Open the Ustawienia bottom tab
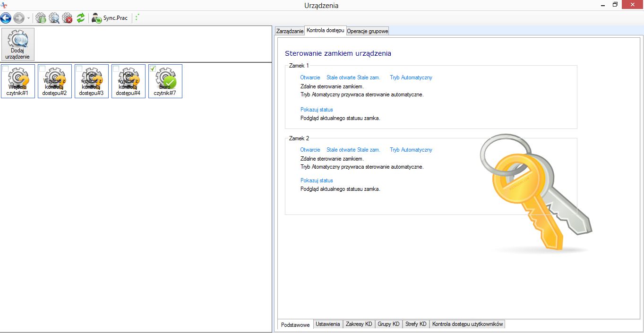The height and width of the screenshot is (333, 644). point(327,324)
